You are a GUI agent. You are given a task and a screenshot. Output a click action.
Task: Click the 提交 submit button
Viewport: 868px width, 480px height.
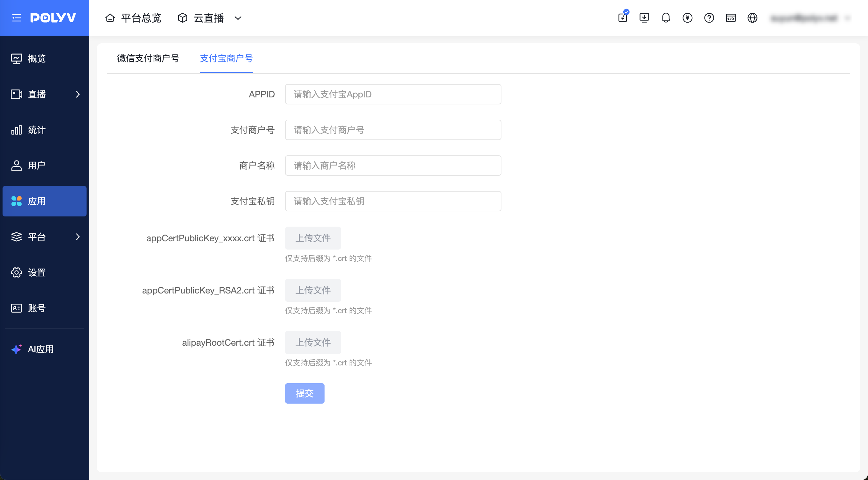pos(304,394)
